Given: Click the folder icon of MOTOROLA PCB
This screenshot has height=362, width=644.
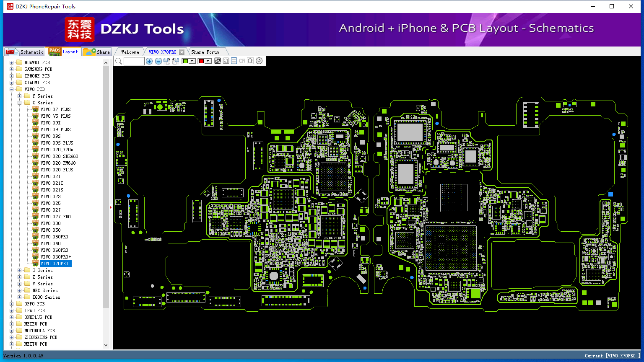Looking at the screenshot, I should tap(19, 331).
